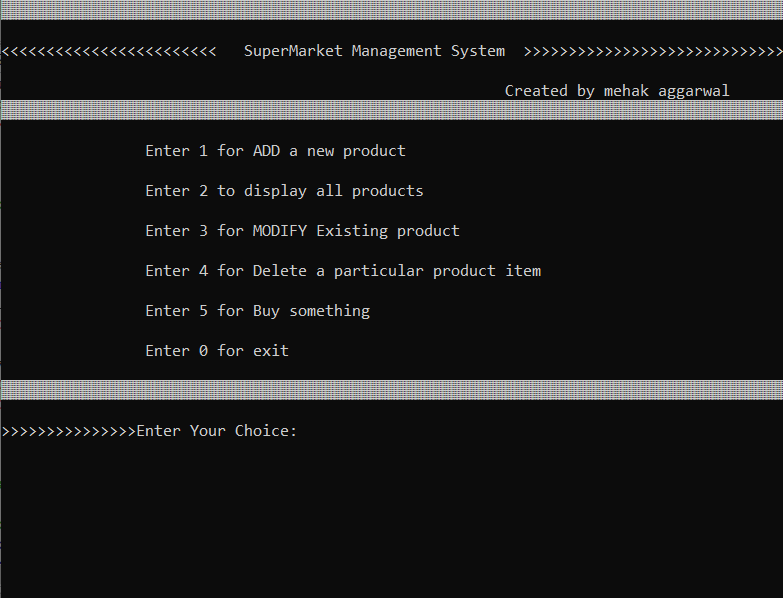Click the 'Enter 0 for exit' line
Image resolution: width=783 pixels, height=598 pixels.
[217, 350]
